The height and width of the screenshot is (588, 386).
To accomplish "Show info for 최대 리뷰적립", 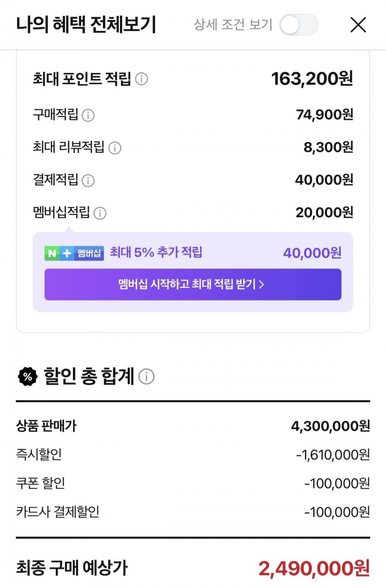I will (x=115, y=148).
